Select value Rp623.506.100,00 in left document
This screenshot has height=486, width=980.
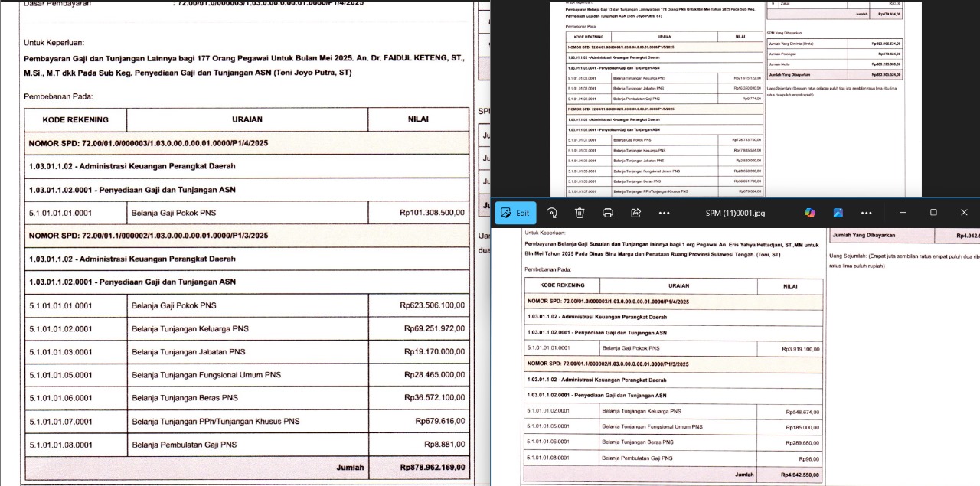coord(432,305)
